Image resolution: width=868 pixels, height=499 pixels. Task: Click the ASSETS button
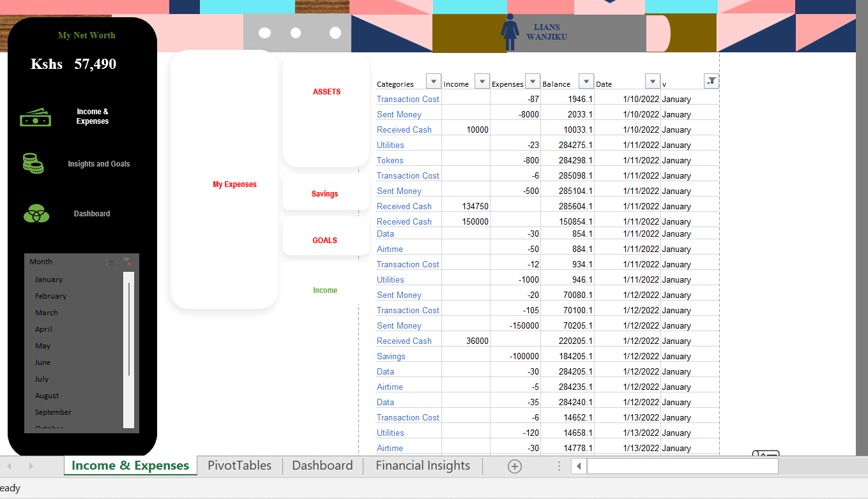pos(326,92)
